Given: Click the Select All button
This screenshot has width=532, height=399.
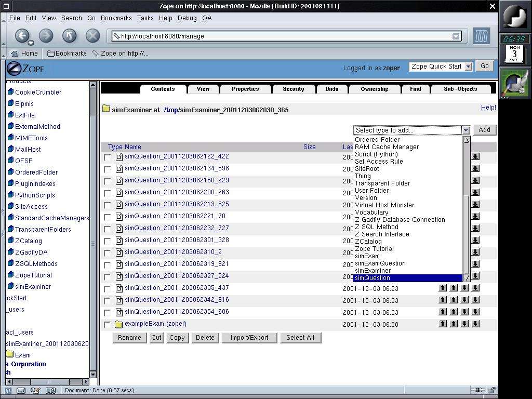Looking at the screenshot, I should coord(300,338).
